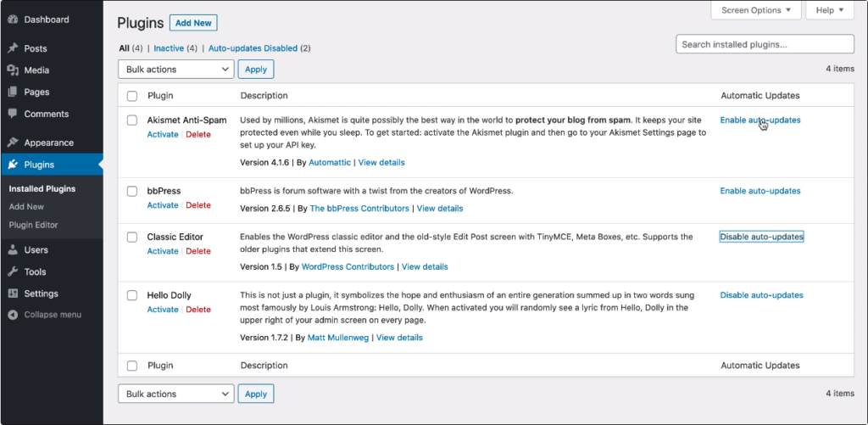Click the Posts pushpin icon
868x425 pixels.
tap(13, 48)
